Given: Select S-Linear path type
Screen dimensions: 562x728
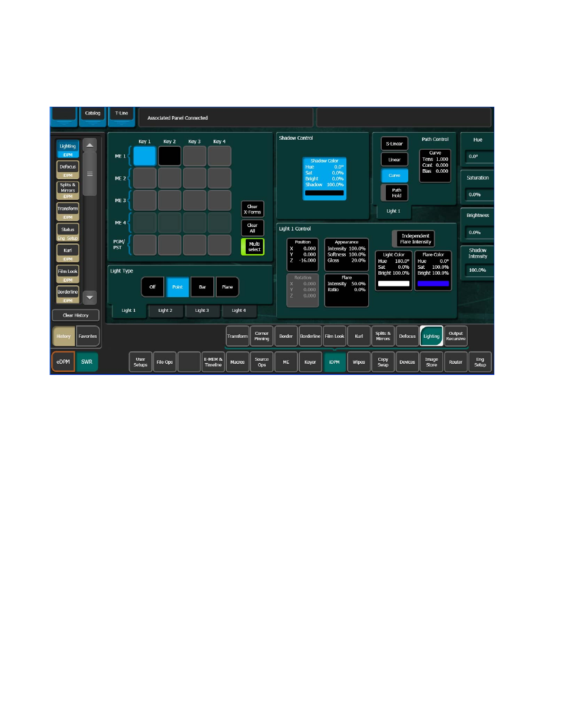Looking at the screenshot, I should [394, 144].
